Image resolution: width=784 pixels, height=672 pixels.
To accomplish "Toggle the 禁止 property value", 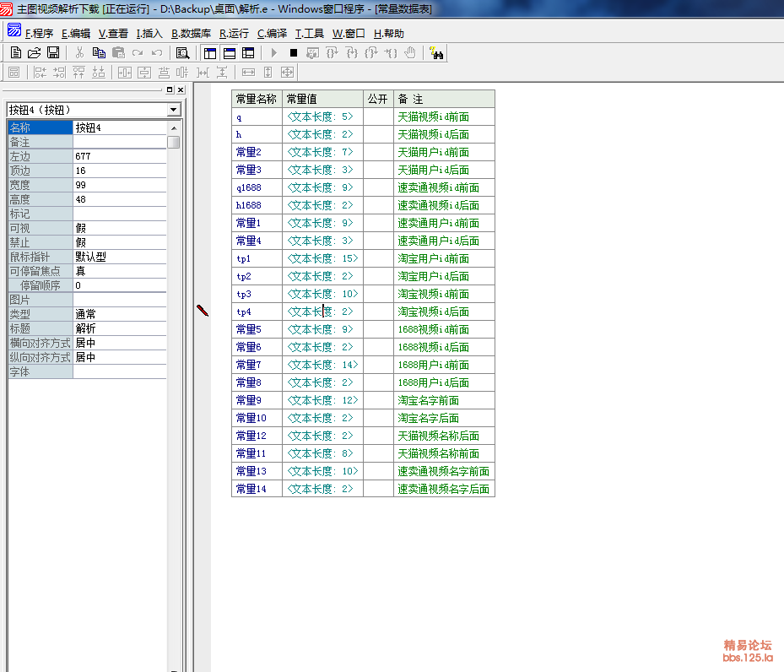I will pyautogui.click(x=119, y=242).
